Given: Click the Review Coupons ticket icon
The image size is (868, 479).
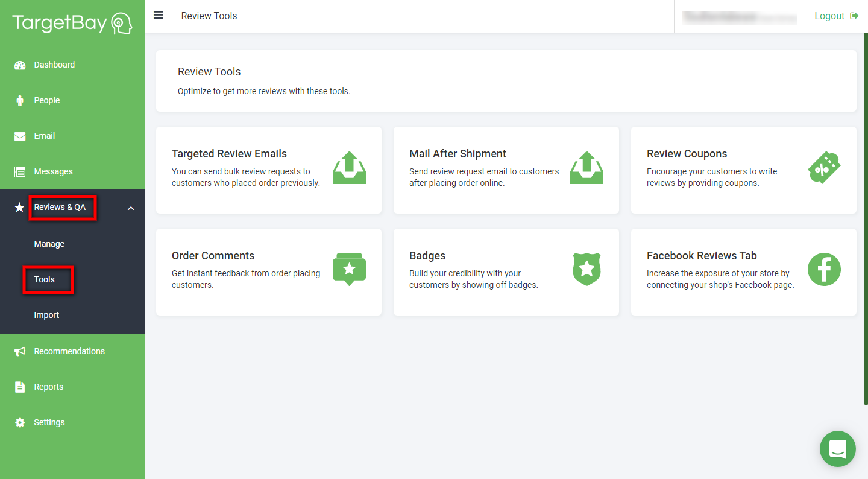Looking at the screenshot, I should tap(824, 168).
